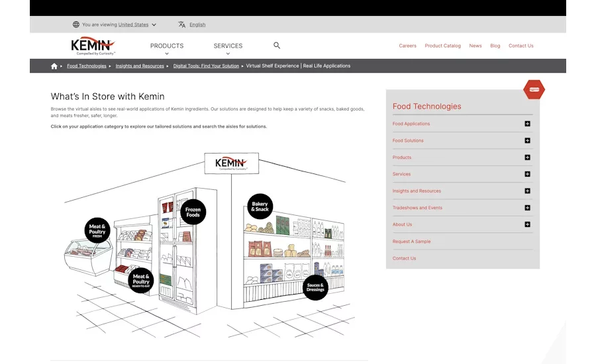Open the Product Catalog link
The image size is (596, 364).
click(x=443, y=46)
